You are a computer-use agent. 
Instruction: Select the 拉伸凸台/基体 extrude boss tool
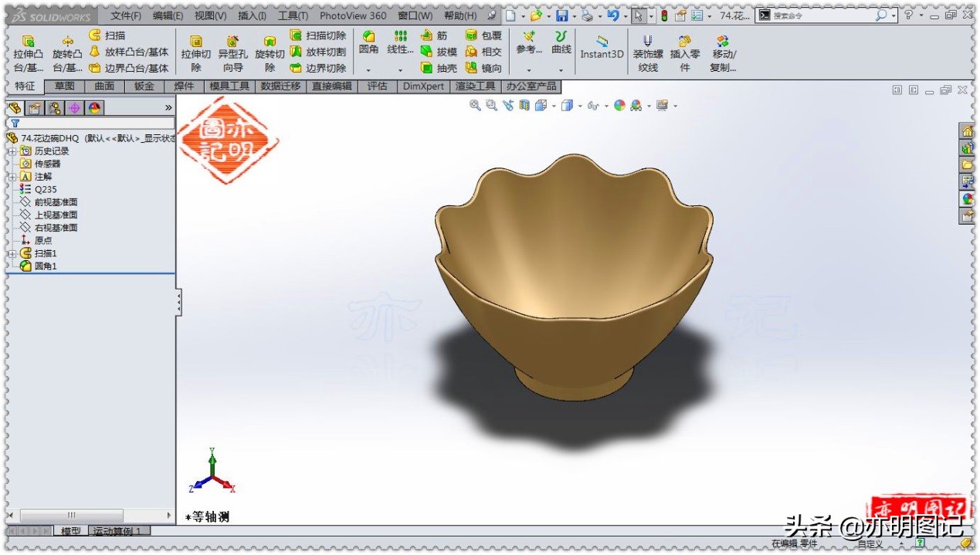tap(28, 53)
